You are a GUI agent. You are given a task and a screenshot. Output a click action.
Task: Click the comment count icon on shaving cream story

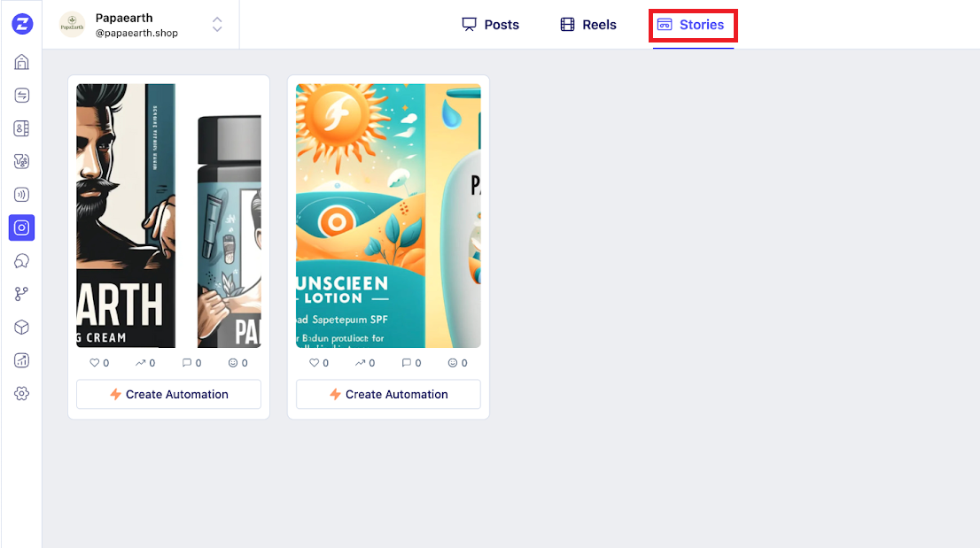187,363
